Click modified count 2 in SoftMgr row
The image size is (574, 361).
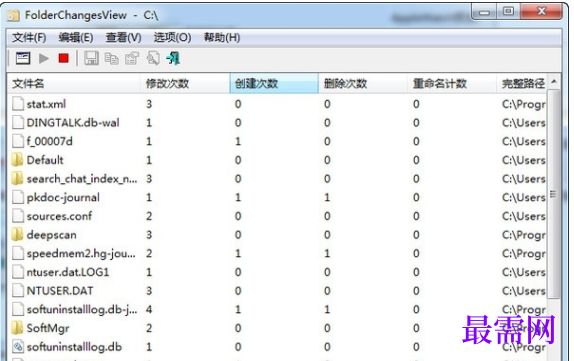pos(149,328)
